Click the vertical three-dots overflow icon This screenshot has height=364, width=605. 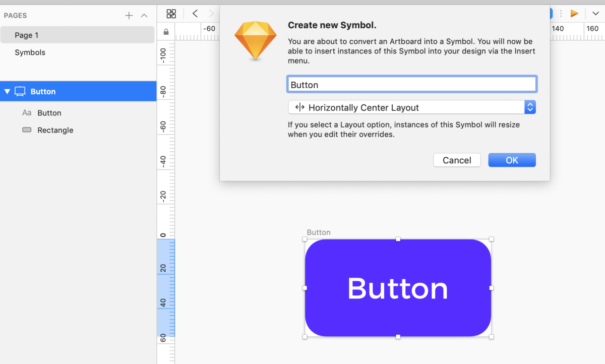[561, 14]
